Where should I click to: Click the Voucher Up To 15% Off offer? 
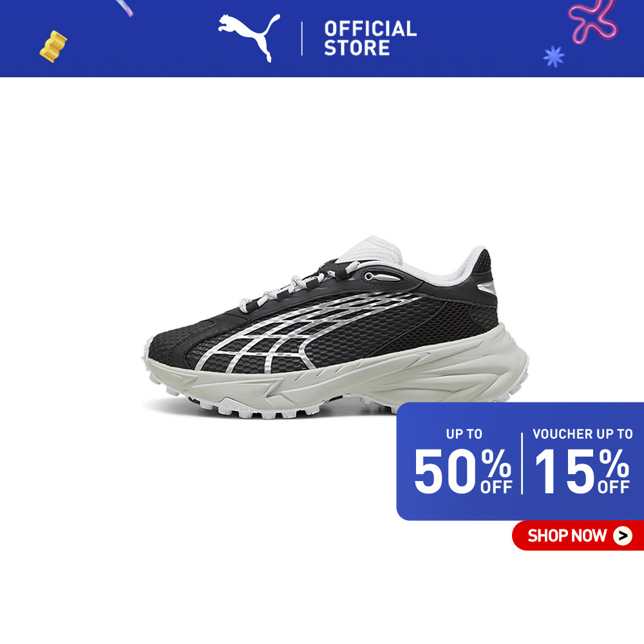[582, 462]
